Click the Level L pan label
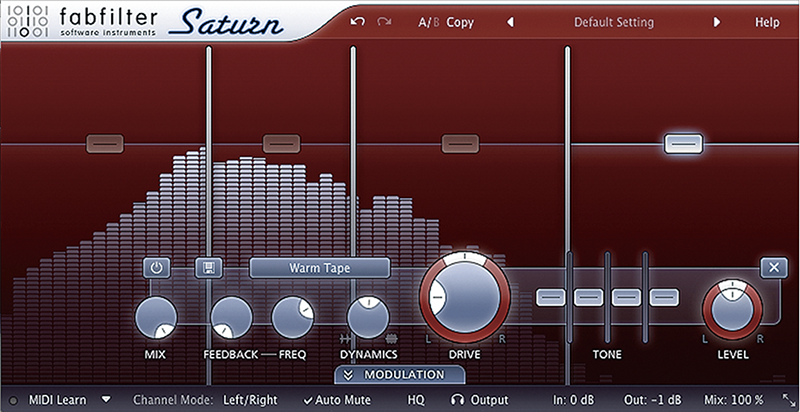The width and height of the screenshot is (800, 412). click(705, 339)
